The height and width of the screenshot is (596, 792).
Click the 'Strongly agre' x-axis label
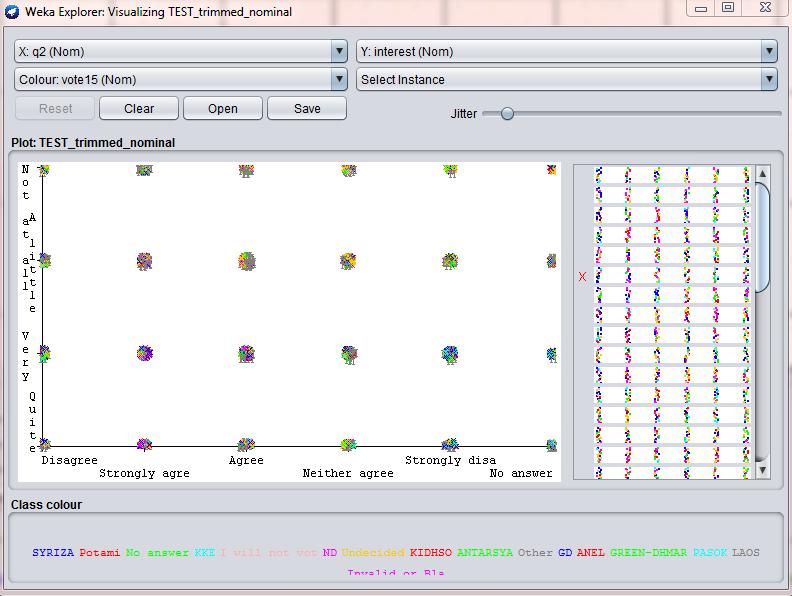(x=144, y=473)
